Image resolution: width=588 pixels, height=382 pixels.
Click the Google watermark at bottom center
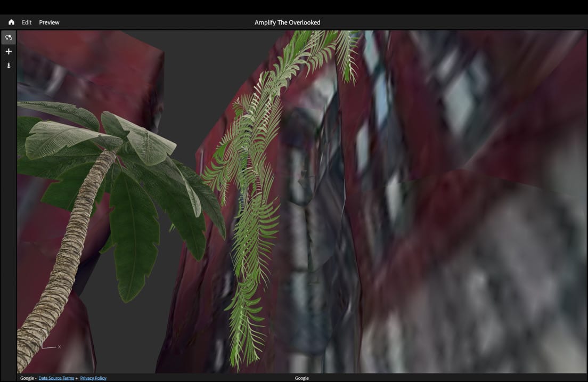click(x=301, y=378)
